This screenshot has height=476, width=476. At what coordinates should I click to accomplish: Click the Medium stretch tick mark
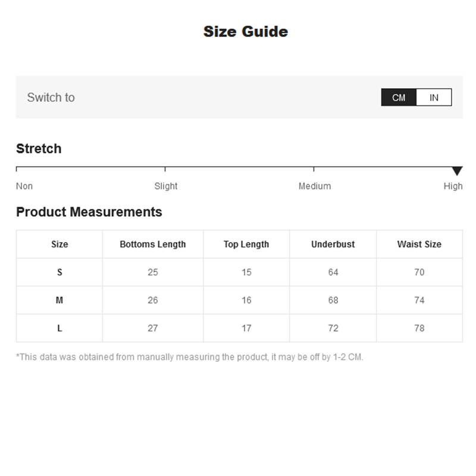314,169
